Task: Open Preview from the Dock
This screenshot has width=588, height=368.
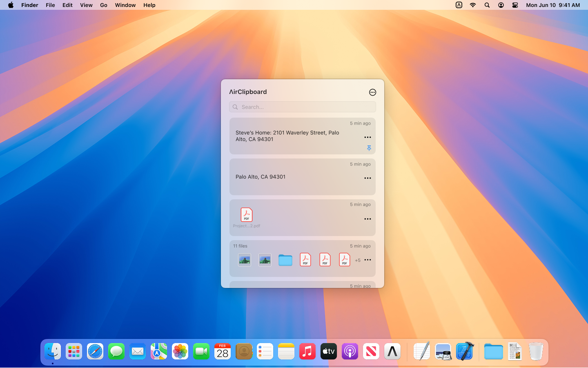Action: [443, 351]
